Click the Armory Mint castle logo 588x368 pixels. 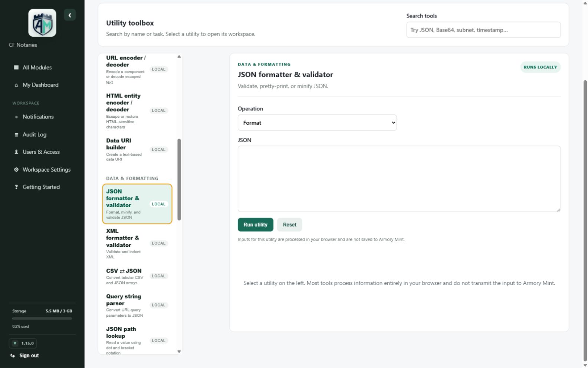click(42, 23)
